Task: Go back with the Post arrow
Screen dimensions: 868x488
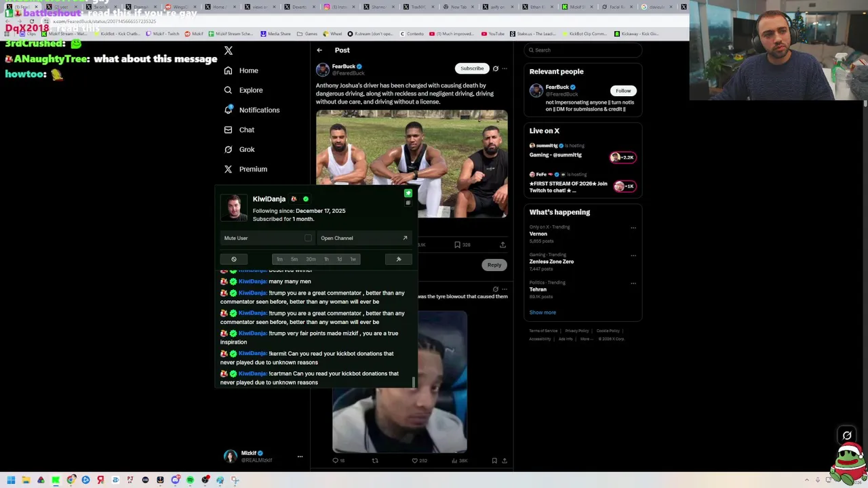Action: pos(319,50)
